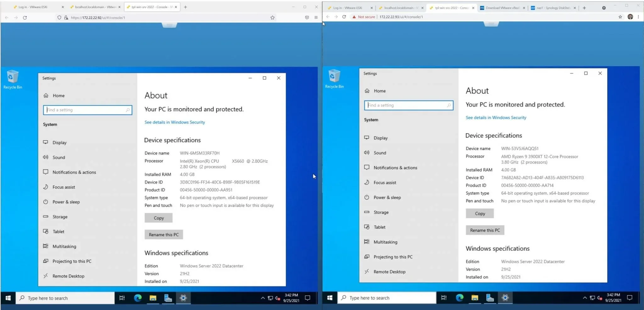Open Task View in the right VM taskbar
Viewport: 644px width, 310px height.
pos(444,297)
